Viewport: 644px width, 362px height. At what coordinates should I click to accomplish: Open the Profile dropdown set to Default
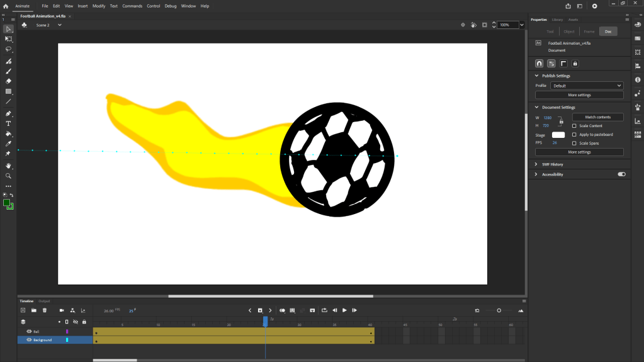(x=587, y=86)
